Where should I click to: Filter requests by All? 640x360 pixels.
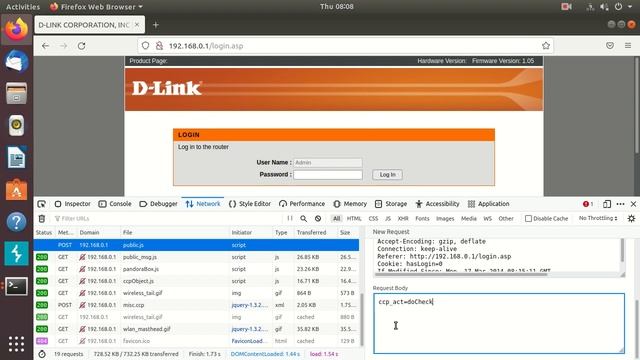click(336, 218)
